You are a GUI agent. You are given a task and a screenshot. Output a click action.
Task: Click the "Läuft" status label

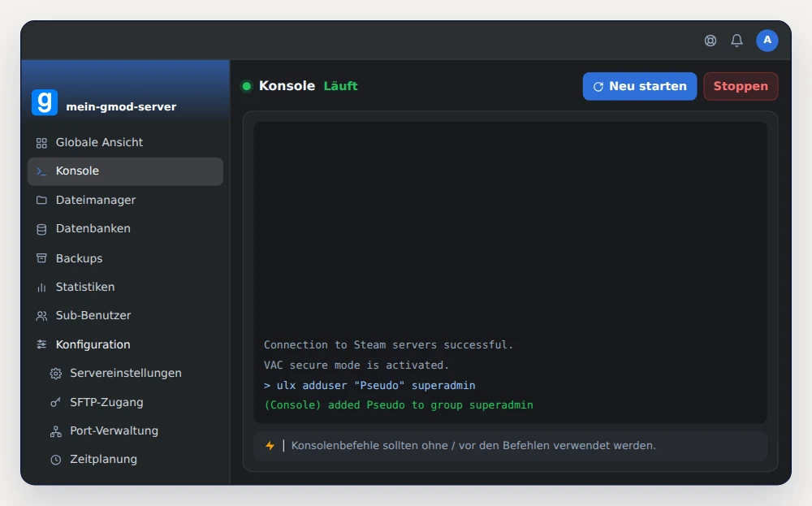pos(340,86)
